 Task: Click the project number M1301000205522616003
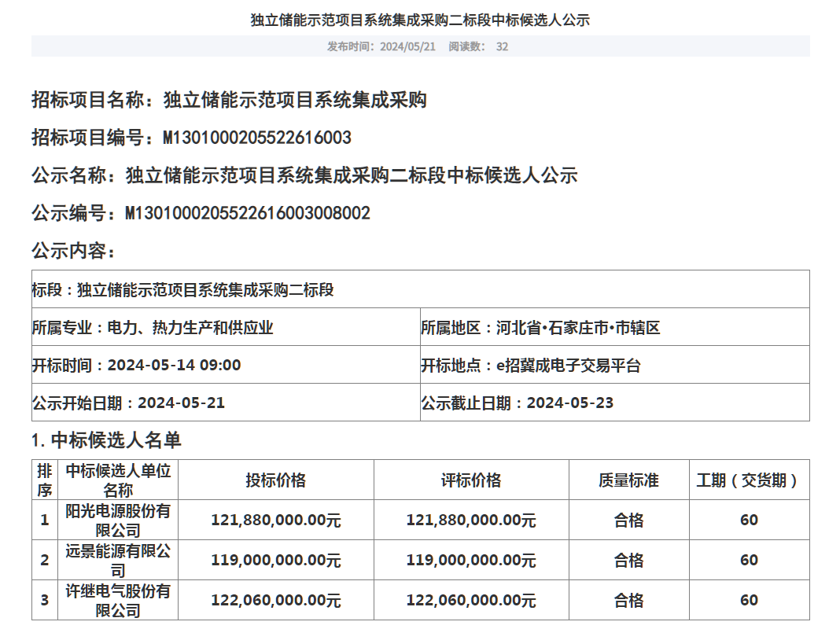coord(257,138)
